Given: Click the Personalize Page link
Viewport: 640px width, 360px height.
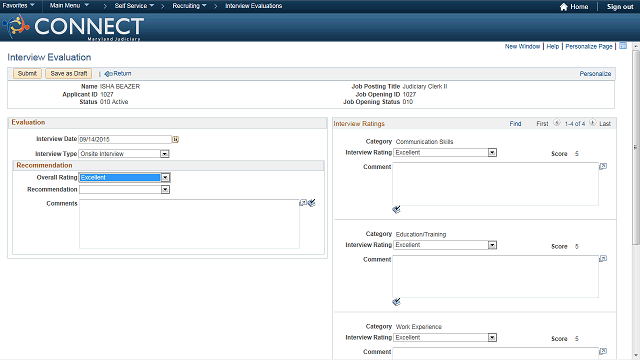Looking at the screenshot, I should pos(589,47).
